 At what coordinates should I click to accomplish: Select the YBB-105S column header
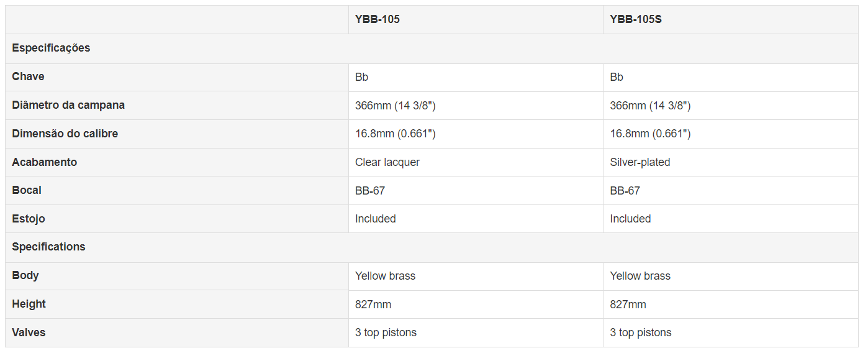click(636, 19)
